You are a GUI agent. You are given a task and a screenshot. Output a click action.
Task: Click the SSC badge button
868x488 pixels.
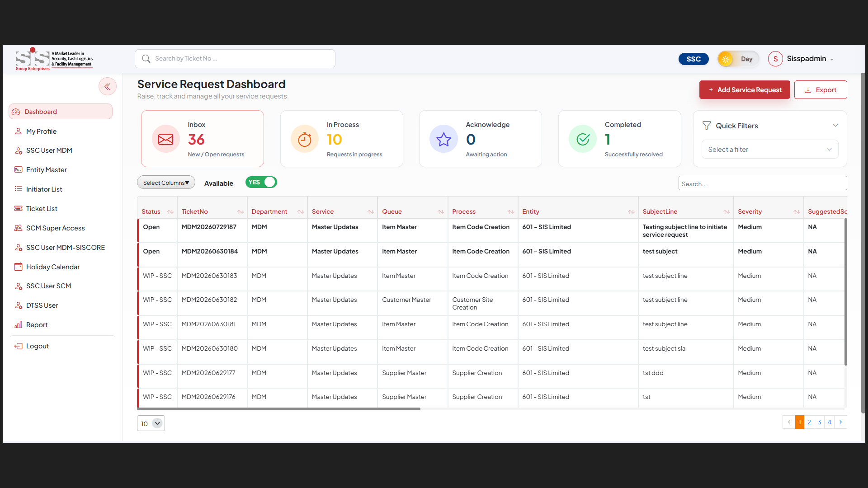coord(693,59)
